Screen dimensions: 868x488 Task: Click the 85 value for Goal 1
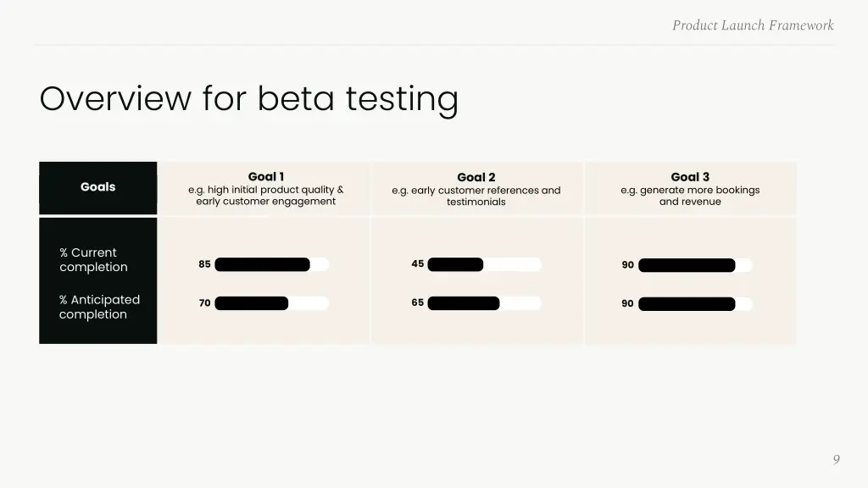pos(205,264)
